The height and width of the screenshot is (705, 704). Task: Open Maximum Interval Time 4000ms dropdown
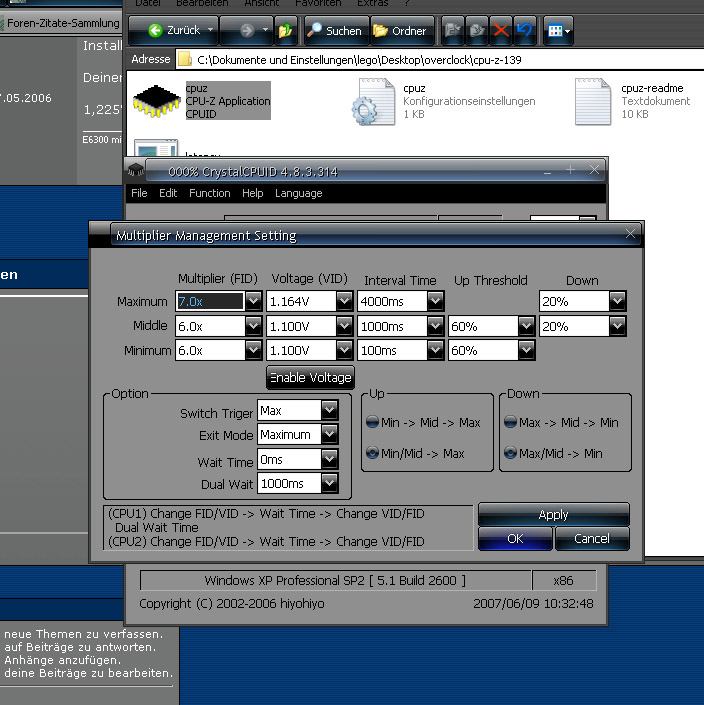point(435,301)
